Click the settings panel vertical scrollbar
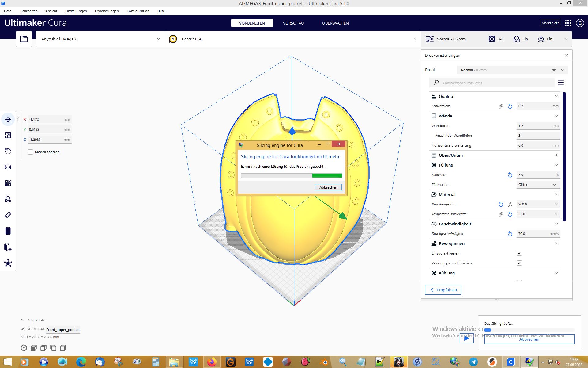The image size is (588, 368). point(564,156)
